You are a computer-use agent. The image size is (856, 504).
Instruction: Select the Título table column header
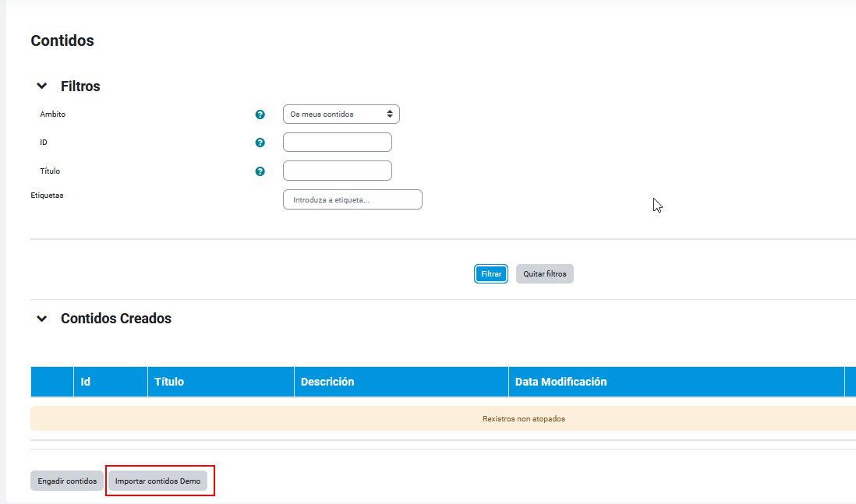[x=169, y=382]
